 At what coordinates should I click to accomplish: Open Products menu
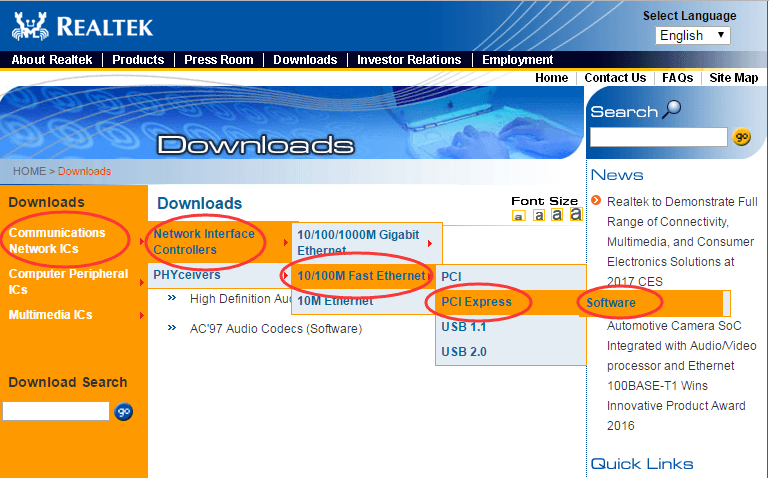[138, 60]
